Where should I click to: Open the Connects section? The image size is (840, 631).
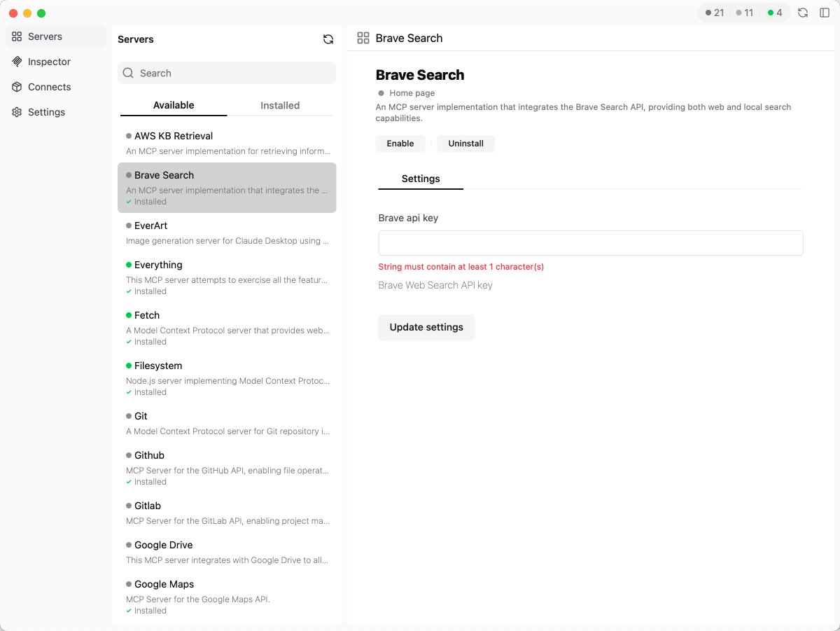point(56,87)
